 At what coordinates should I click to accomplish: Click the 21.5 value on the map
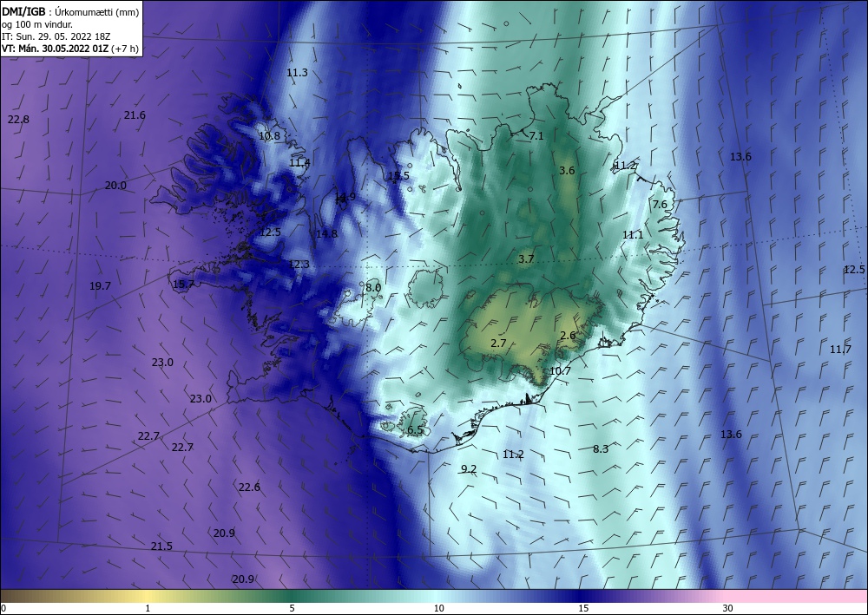point(161,546)
